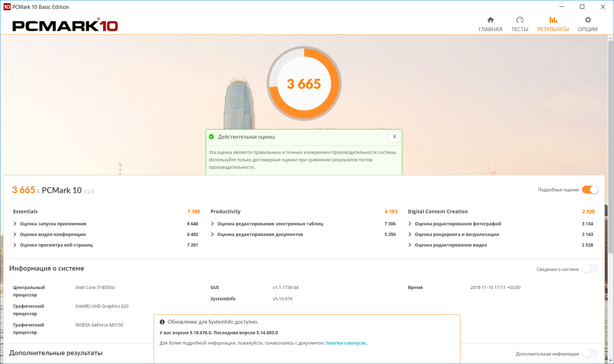The height and width of the screenshot is (364, 614).
Task: Open the Заметки о выпуске link
Action: tap(345, 343)
